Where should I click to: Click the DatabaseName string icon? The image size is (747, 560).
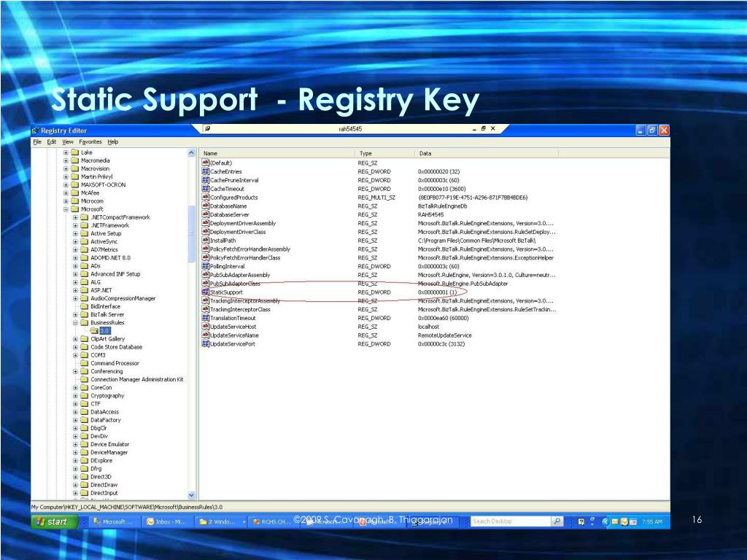click(205, 206)
